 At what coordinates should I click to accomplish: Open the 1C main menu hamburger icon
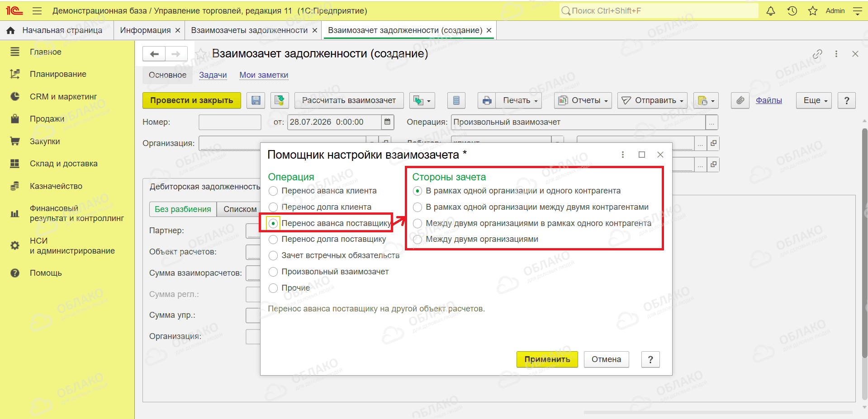[37, 11]
